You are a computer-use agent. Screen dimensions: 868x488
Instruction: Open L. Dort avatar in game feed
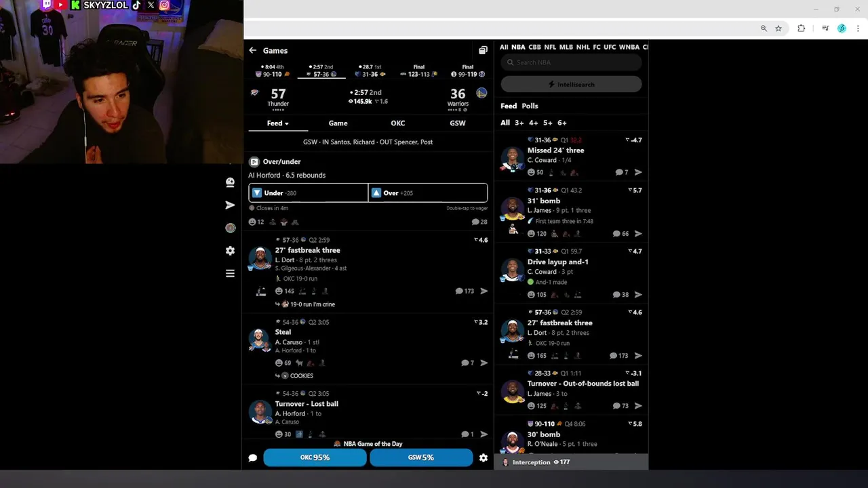(x=260, y=258)
